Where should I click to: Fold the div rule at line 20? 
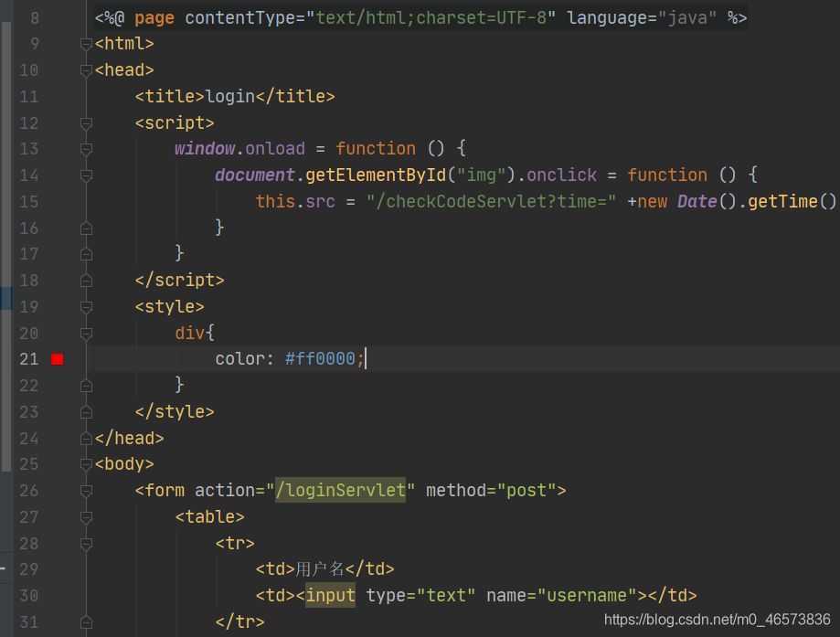pyautogui.click(x=86, y=334)
